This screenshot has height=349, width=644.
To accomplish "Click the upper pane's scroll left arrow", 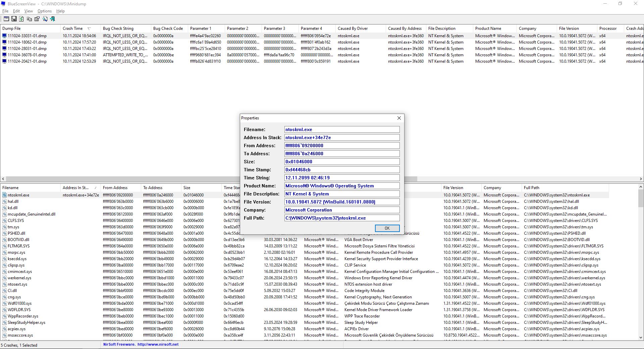I will [3, 179].
